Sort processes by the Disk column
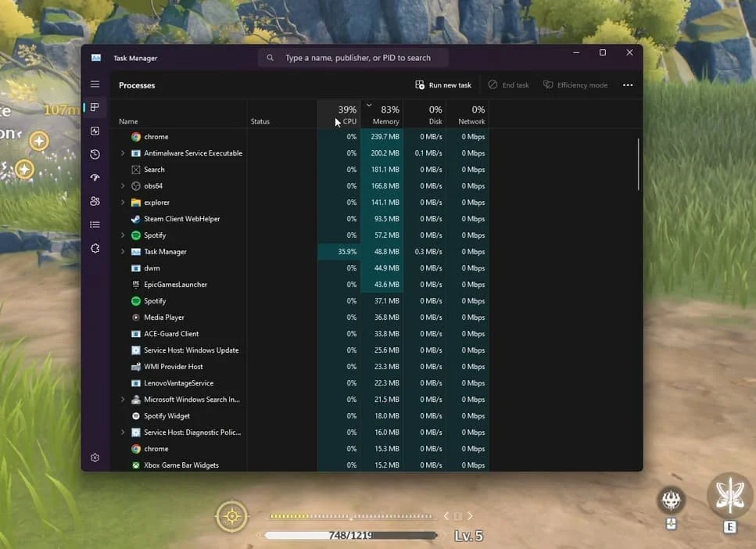 (425, 115)
